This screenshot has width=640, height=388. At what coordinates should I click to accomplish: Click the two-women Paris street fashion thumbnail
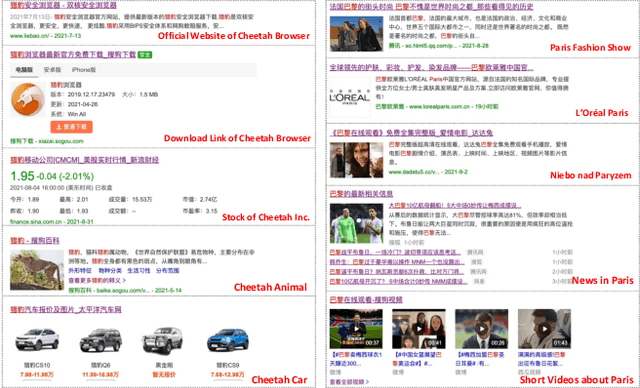click(x=356, y=34)
